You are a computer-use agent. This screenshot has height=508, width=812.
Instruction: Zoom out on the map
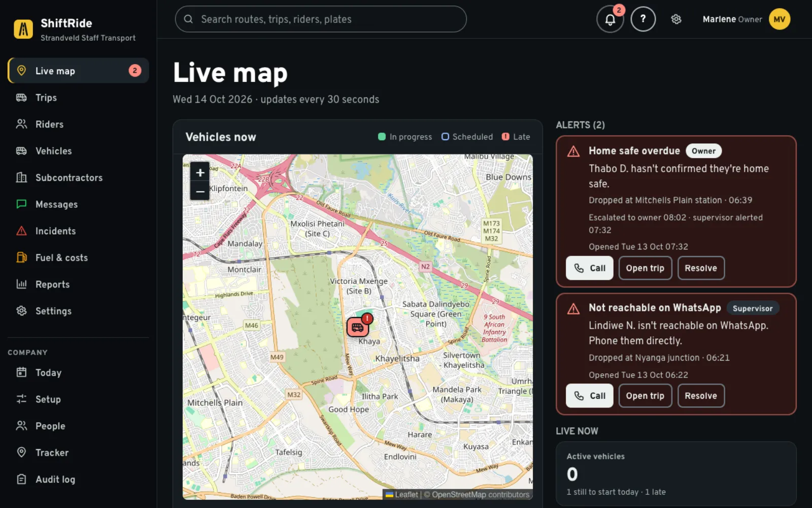(200, 192)
